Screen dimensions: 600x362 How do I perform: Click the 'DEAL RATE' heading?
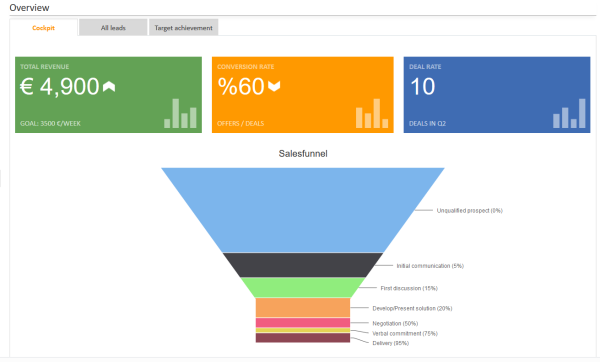pos(425,67)
